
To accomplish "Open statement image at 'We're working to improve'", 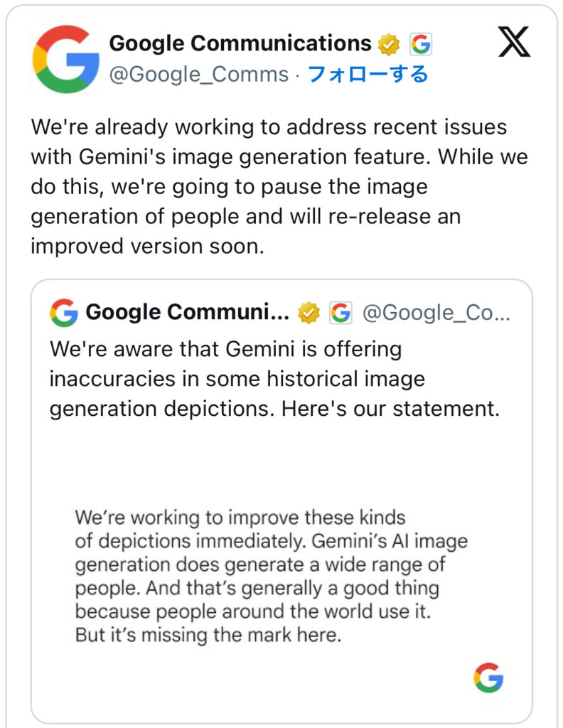I will (x=240, y=516).
